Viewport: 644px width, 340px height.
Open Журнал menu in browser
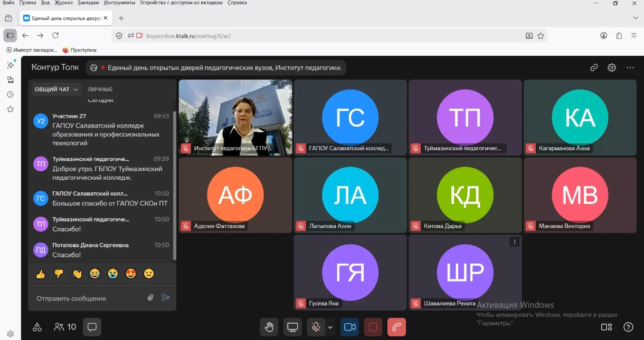63,3
